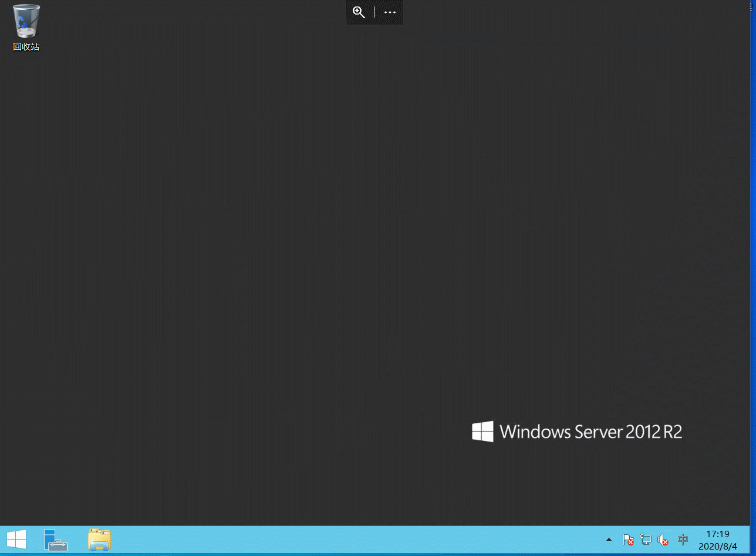The image size is (756, 556).
Task: Click the 回收站 label text
Action: tap(26, 47)
